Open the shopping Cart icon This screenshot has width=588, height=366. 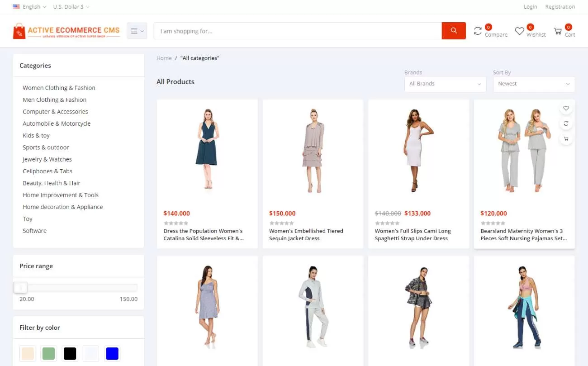[x=558, y=31]
